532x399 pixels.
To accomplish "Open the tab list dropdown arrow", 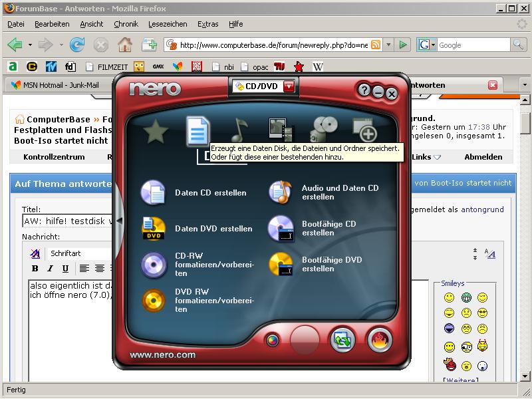I will click(525, 85).
